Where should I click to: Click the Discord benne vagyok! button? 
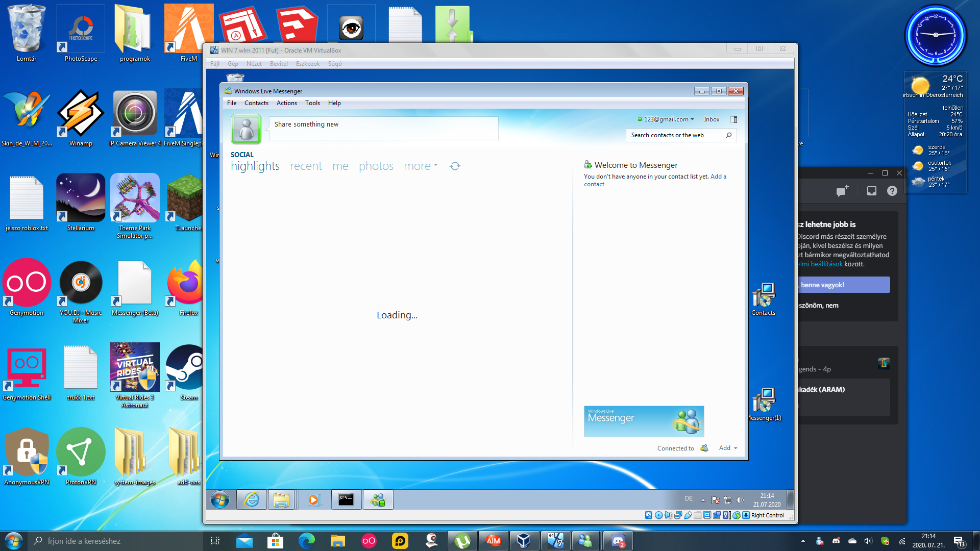(844, 285)
